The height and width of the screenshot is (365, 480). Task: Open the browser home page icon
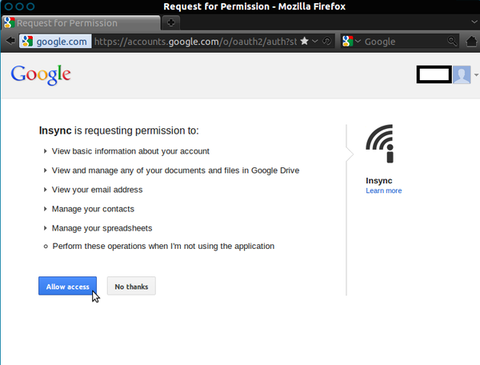click(x=471, y=41)
